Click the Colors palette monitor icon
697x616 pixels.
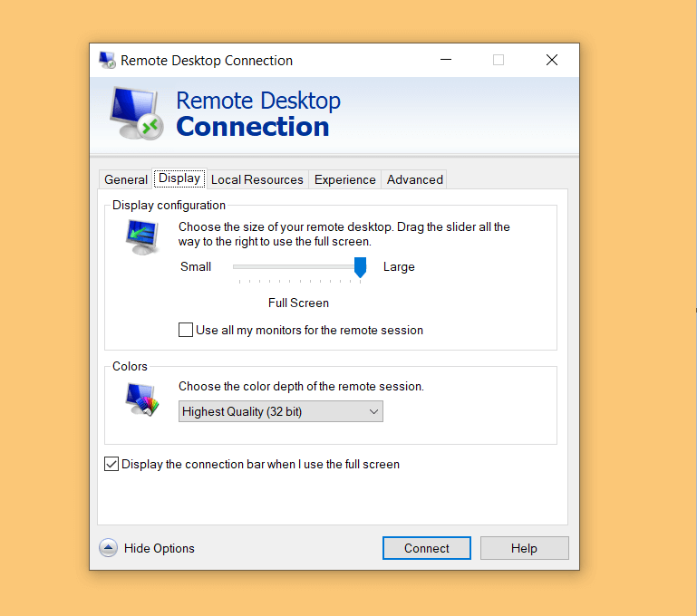click(142, 399)
